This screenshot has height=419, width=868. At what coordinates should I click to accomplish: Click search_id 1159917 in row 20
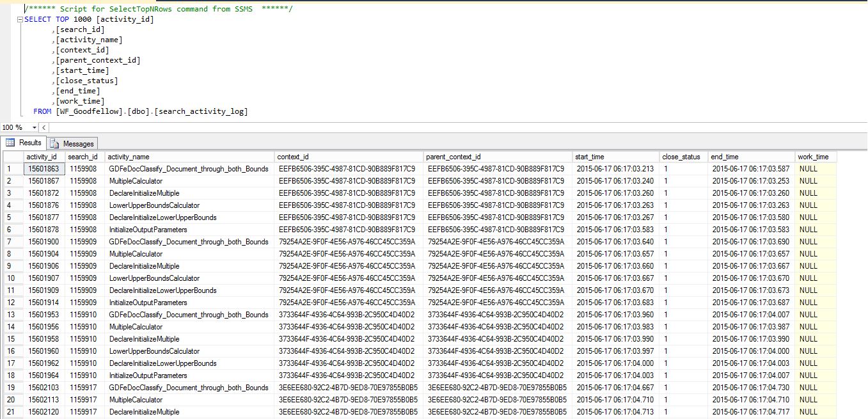(x=85, y=400)
